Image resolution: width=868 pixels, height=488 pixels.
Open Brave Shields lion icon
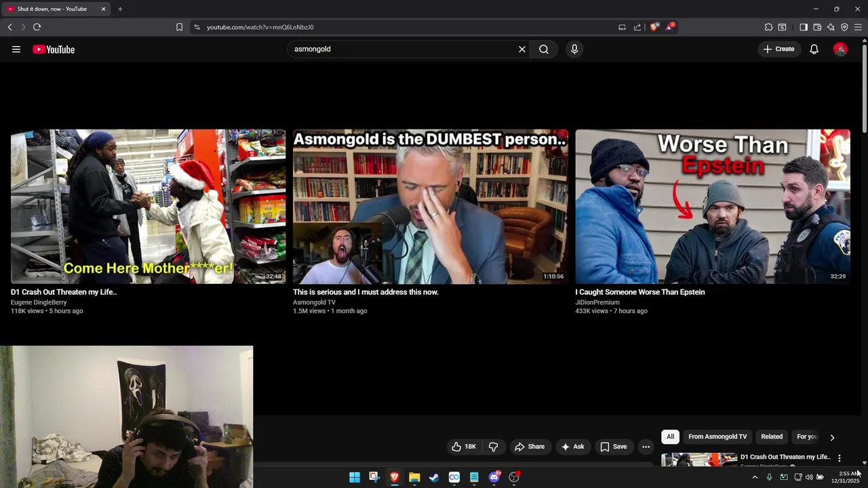(654, 27)
